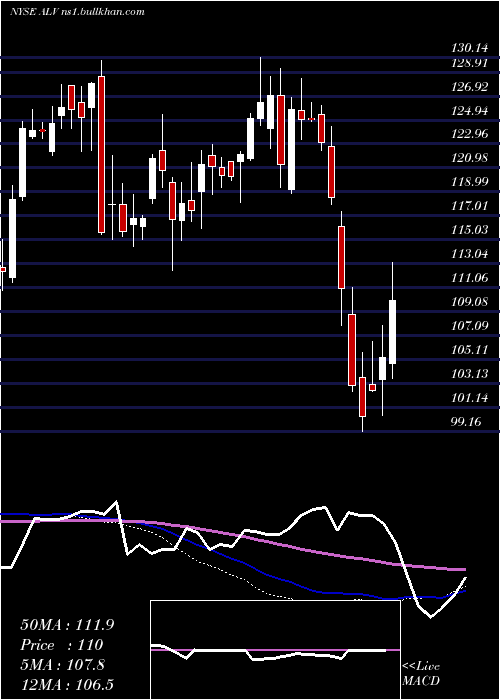Click the 12MA : 106.5 readout
Viewport: 500px width, 700px height.
click(x=67, y=684)
